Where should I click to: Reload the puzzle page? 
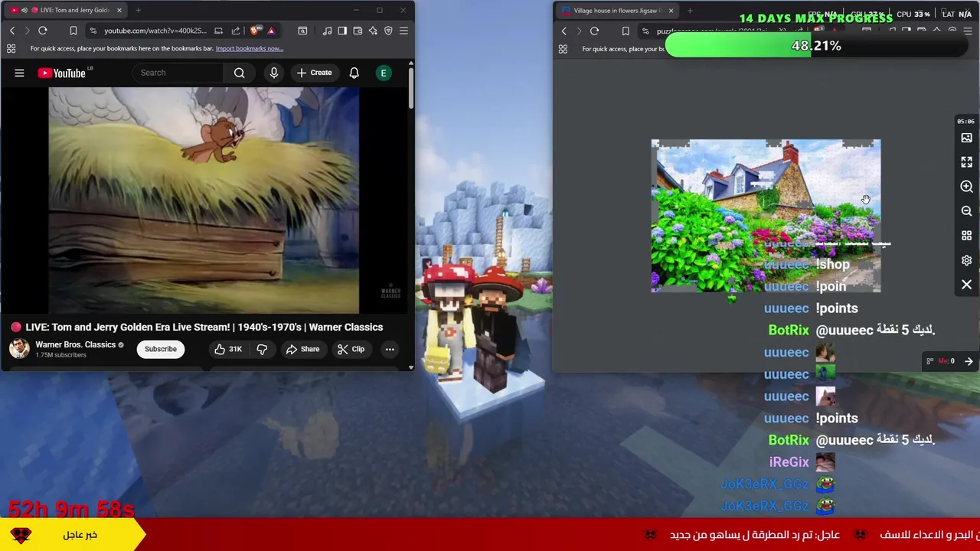[594, 31]
